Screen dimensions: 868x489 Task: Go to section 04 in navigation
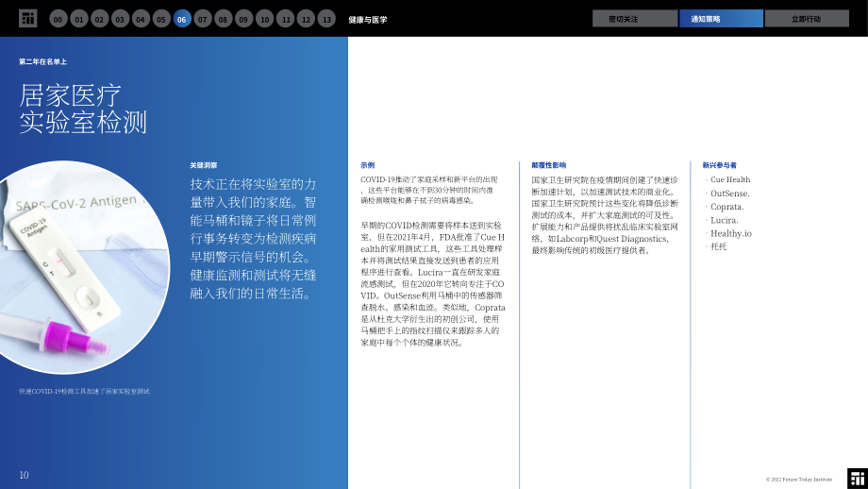click(141, 19)
